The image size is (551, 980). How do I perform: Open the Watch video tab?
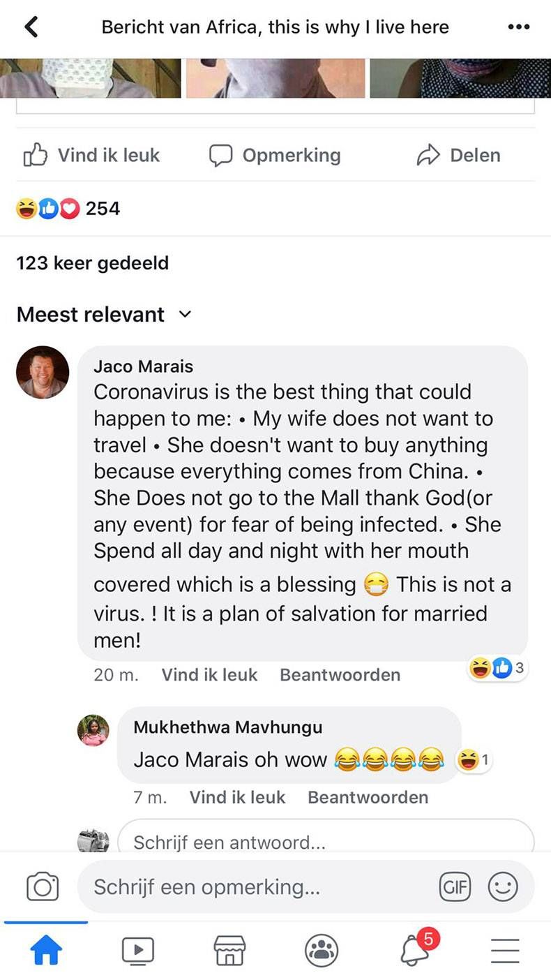(137, 950)
